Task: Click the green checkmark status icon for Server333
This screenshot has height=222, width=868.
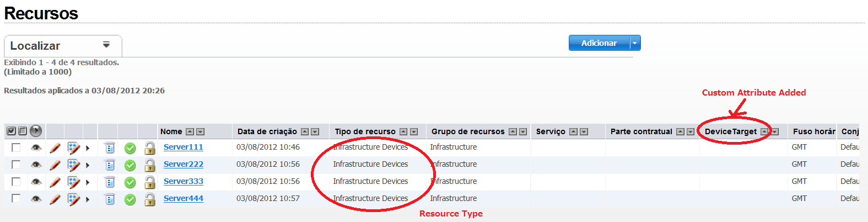Action: click(x=130, y=182)
